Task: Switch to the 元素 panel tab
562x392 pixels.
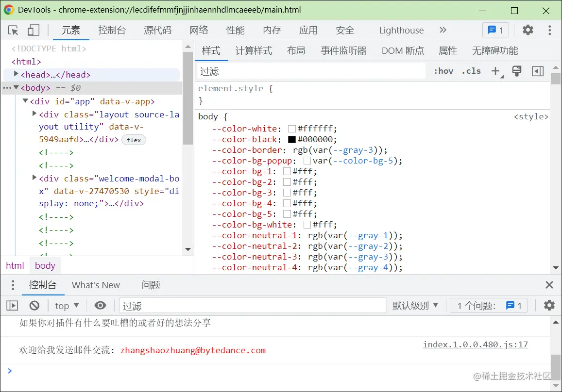Action: [x=70, y=30]
